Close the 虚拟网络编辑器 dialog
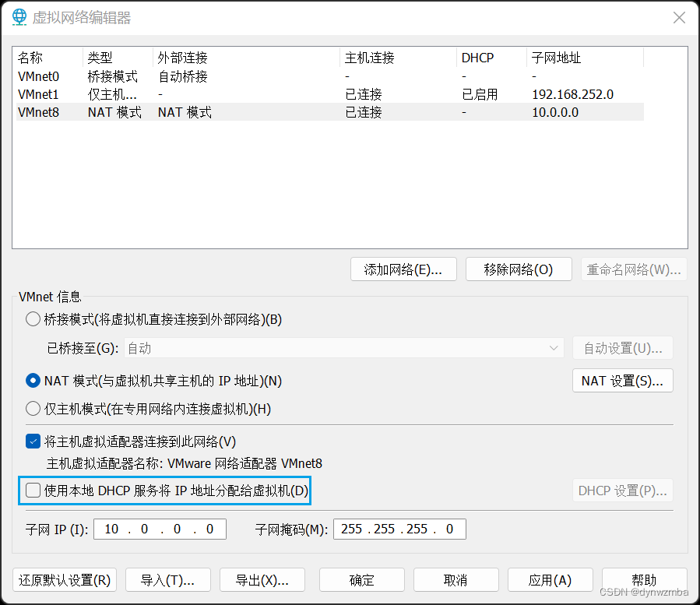The image size is (700, 605). point(679,17)
